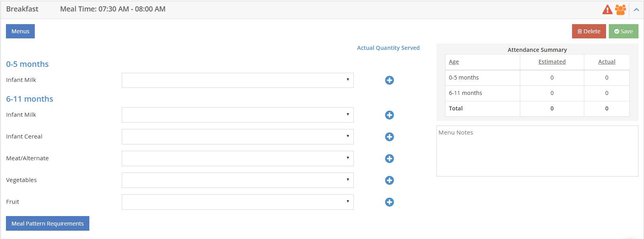
Task: Save the Breakfast menu
Action: coord(623,31)
